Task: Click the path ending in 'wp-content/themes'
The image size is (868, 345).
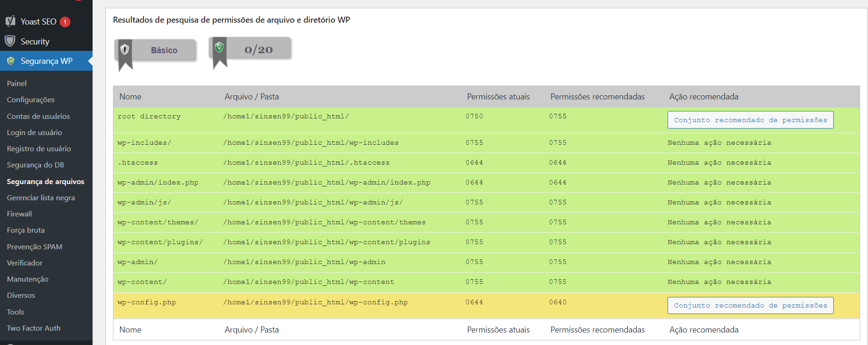Action: coord(325,222)
